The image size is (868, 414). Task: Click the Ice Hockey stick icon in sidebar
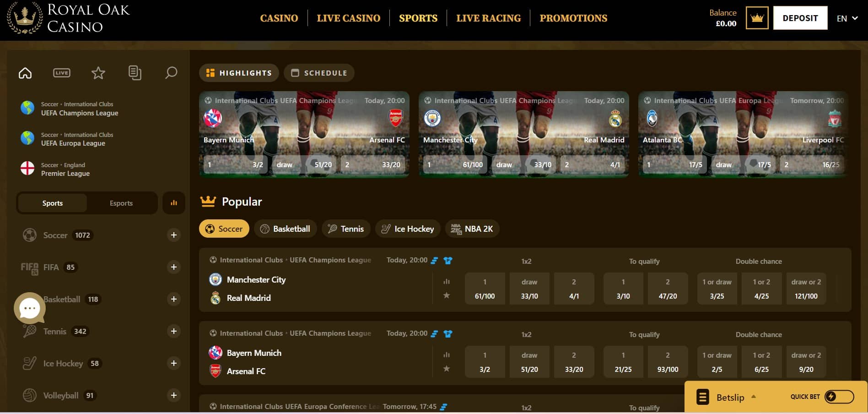30,363
